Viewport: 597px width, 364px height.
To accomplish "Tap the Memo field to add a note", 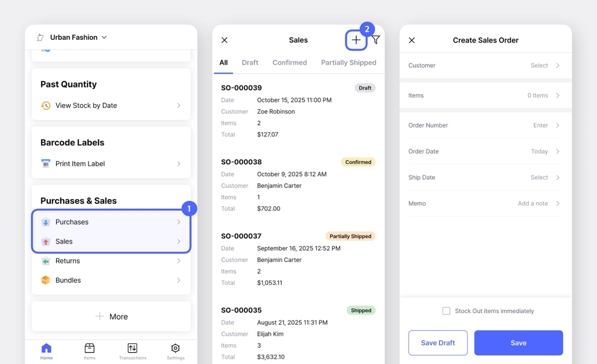I will click(x=485, y=203).
